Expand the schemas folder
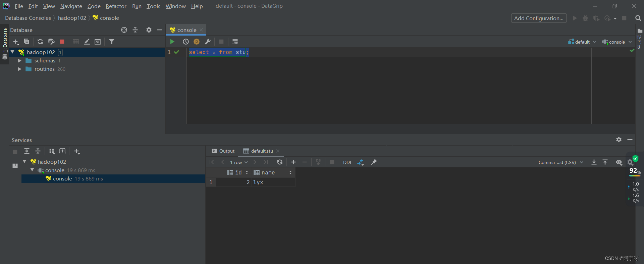 pyautogui.click(x=19, y=61)
